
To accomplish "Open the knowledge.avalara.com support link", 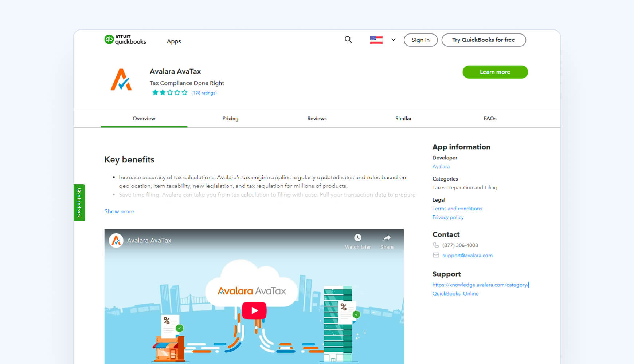I will point(480,289).
